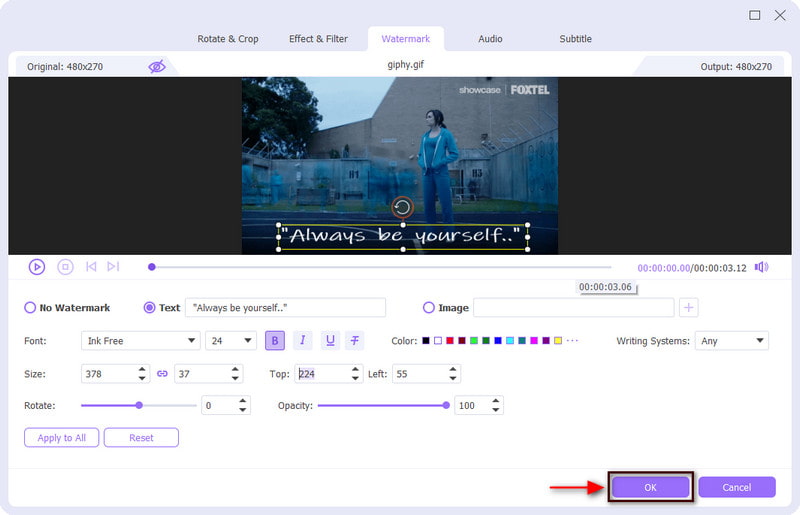Toggle Underline text formatting

(x=330, y=340)
